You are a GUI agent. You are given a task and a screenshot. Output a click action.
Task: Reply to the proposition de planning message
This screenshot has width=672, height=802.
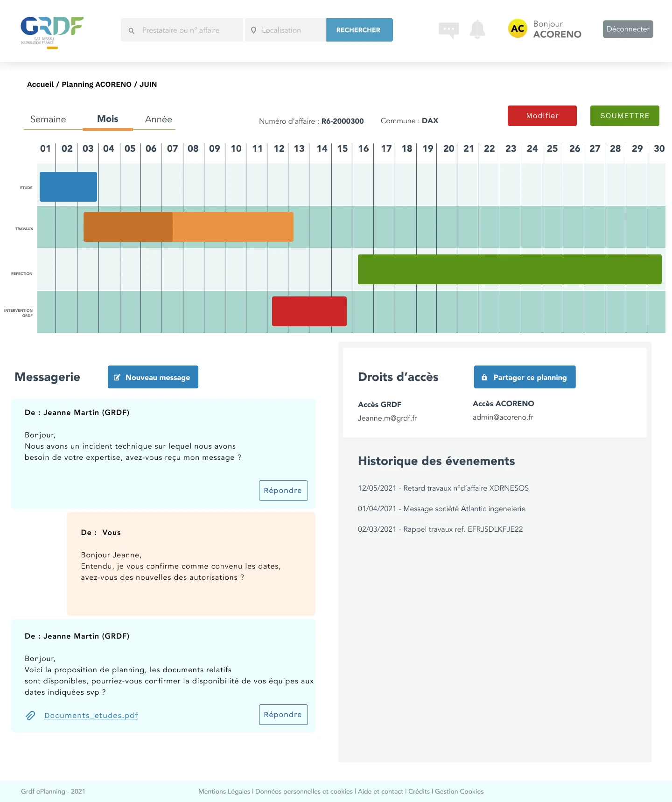pos(283,715)
